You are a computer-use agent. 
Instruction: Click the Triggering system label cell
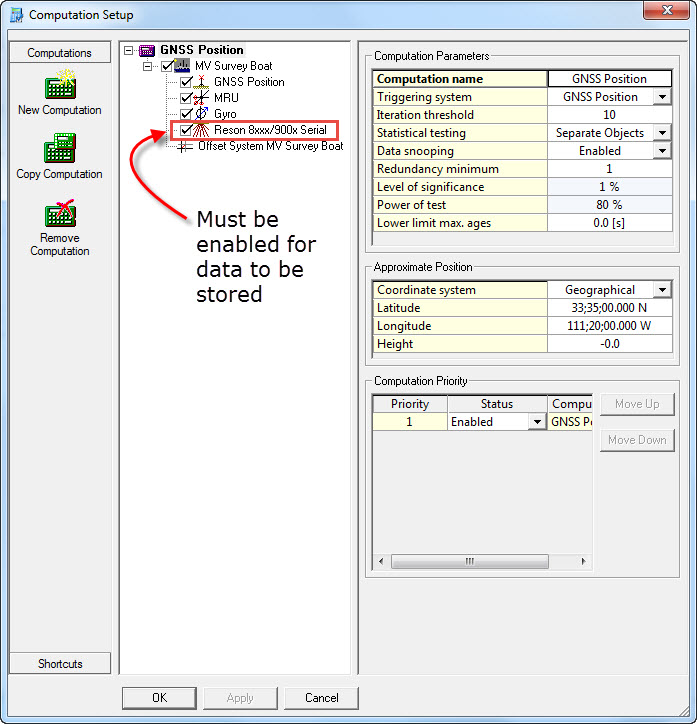[460, 97]
